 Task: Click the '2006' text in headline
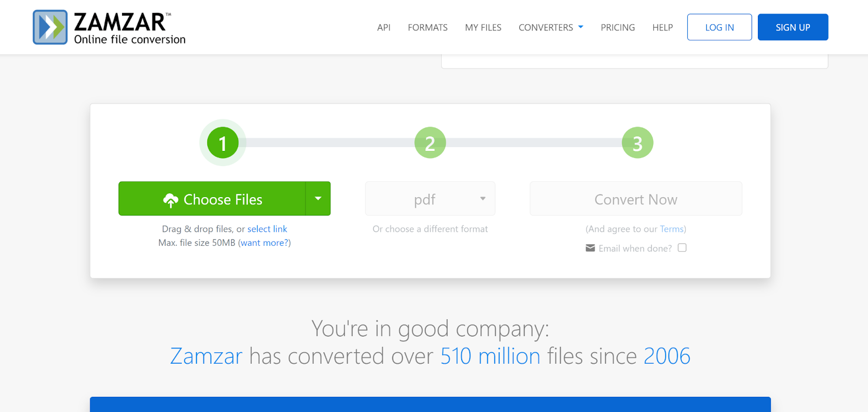pyautogui.click(x=667, y=356)
